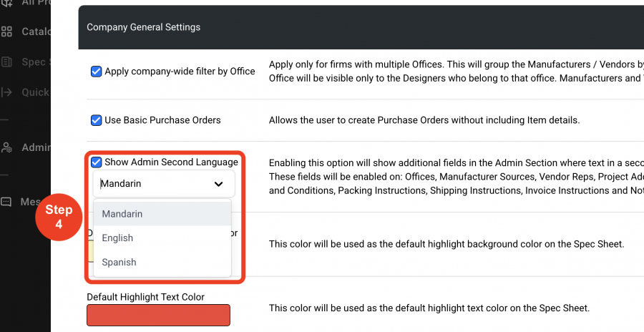Toggle Apply company-wide filter by Office checkbox
The height and width of the screenshot is (332, 644).
tap(96, 72)
